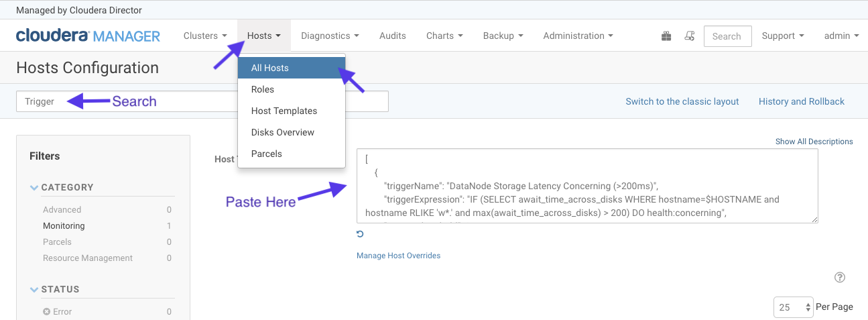Expand the admin user menu

pyautogui.click(x=841, y=36)
